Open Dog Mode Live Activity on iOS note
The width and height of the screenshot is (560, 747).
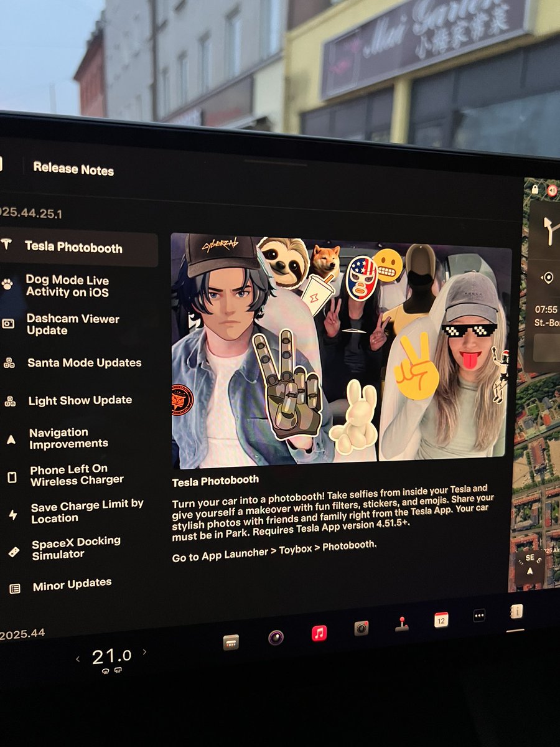click(67, 286)
